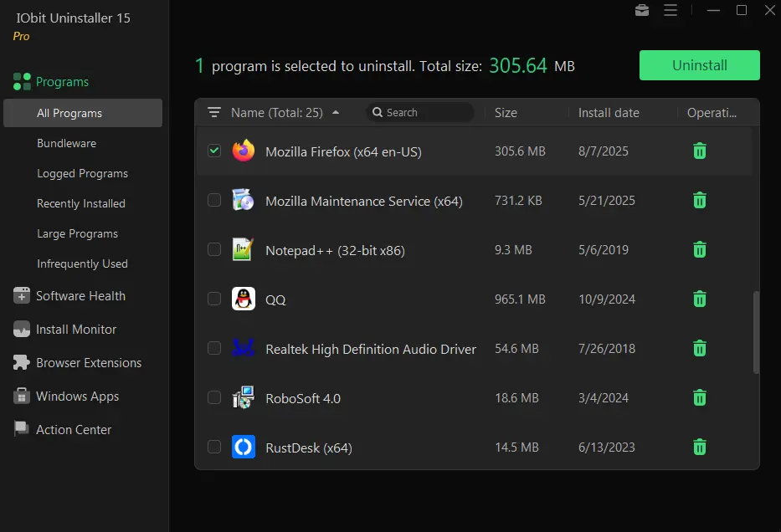Show Recently Installed programs
Image resolution: width=781 pixels, height=532 pixels.
[x=83, y=203]
